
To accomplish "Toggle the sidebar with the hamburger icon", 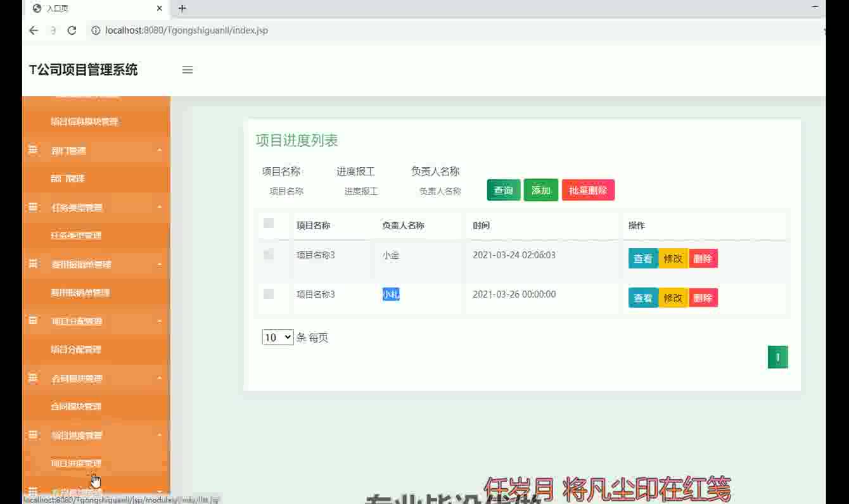I will pos(188,70).
